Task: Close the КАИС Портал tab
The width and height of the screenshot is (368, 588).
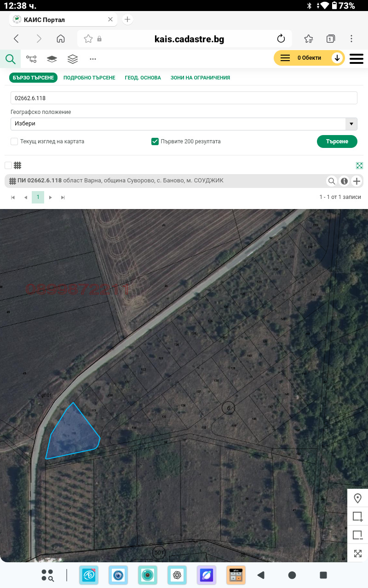Action: tap(110, 19)
